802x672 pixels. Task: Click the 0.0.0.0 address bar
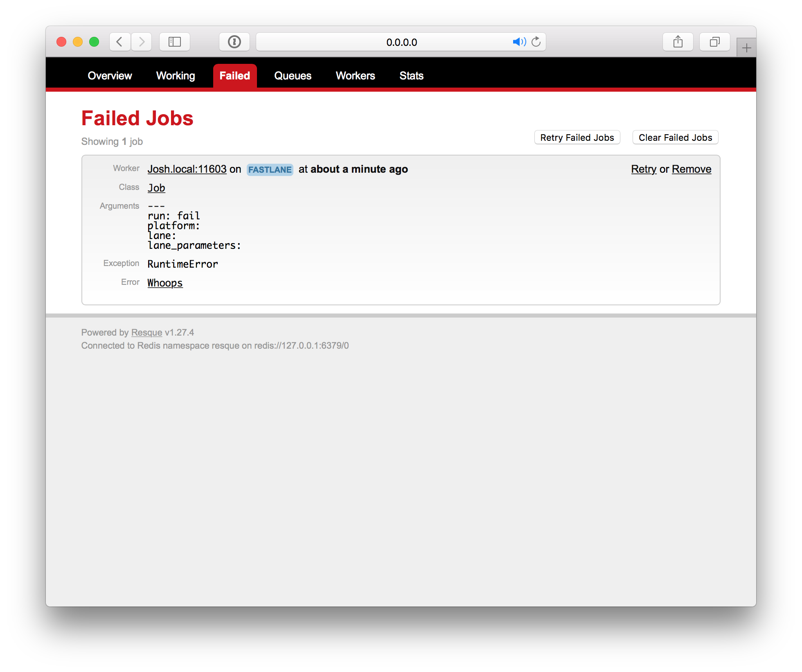(401, 42)
